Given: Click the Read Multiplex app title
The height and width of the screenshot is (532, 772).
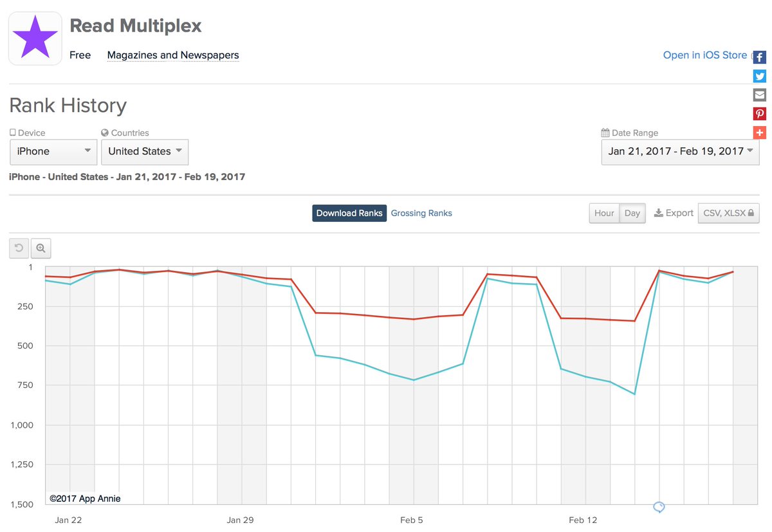Looking at the screenshot, I should coord(136,26).
